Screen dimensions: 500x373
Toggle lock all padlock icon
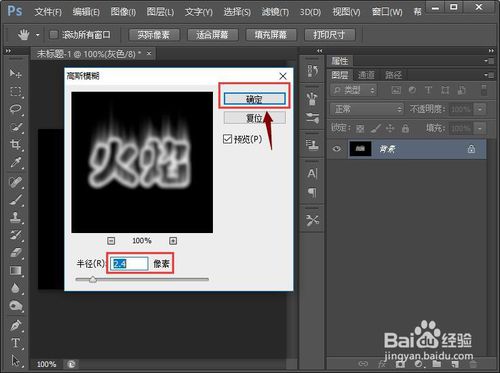[405, 128]
